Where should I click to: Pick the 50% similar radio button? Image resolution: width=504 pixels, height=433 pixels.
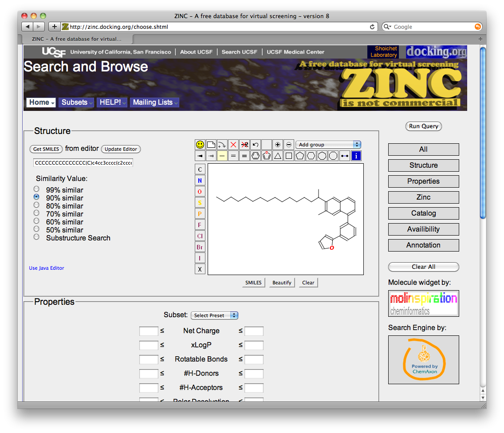click(37, 229)
